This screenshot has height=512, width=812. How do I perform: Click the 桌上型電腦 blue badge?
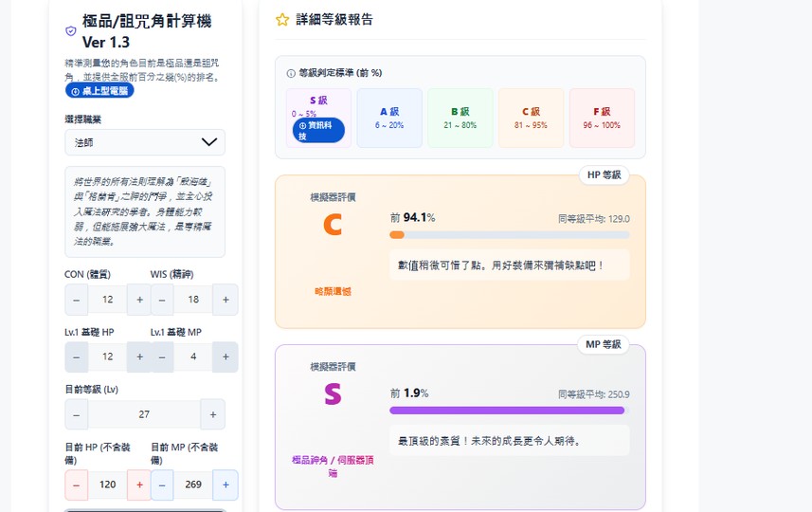(100, 91)
